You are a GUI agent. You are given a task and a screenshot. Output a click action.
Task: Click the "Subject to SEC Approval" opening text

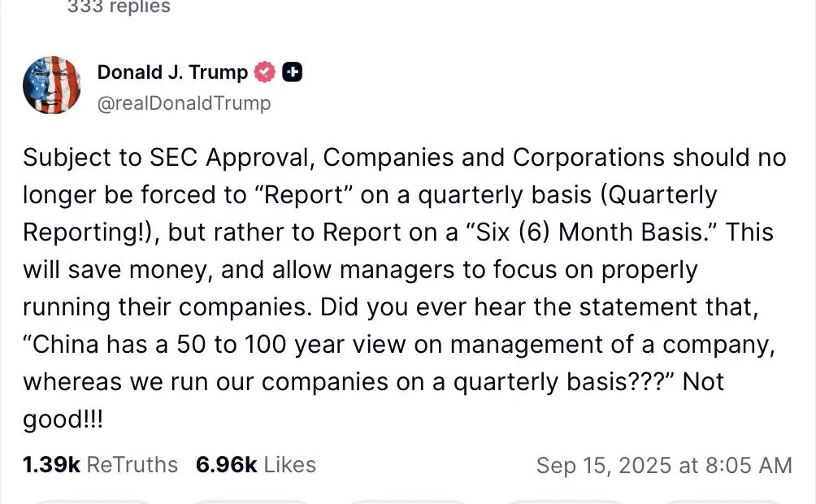point(168,157)
